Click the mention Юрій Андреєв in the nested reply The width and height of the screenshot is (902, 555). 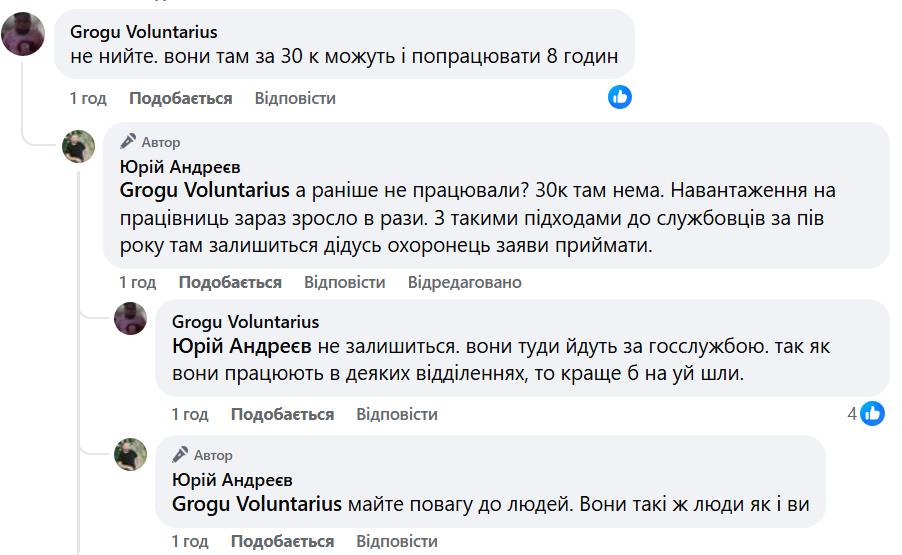(243, 346)
